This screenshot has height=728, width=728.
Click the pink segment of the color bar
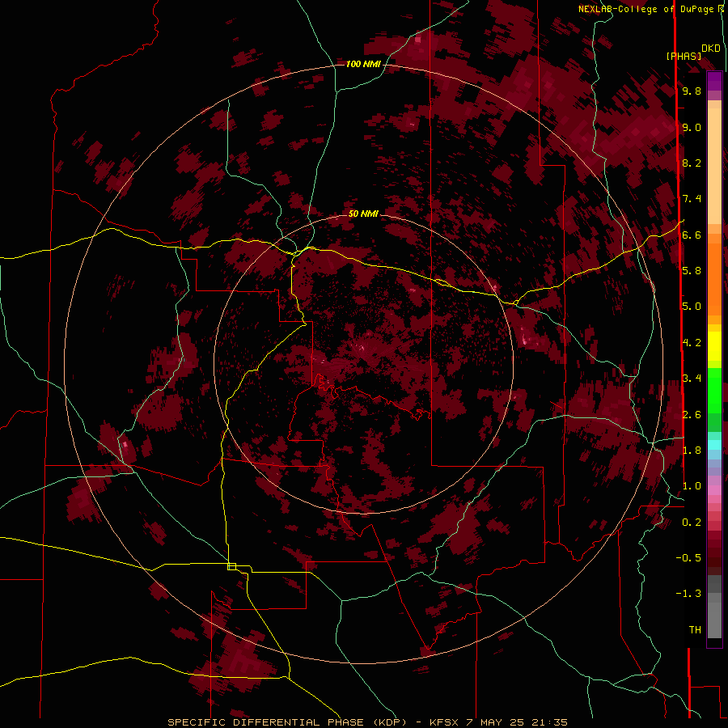pos(714,490)
